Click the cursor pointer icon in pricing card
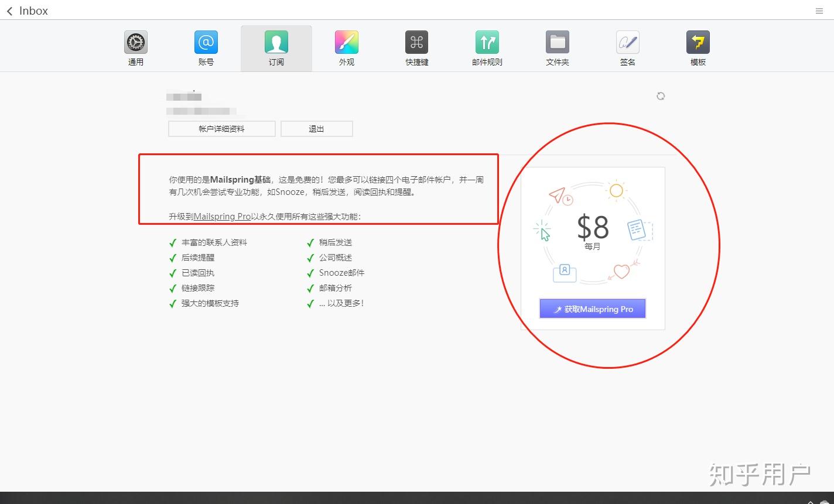 pyautogui.click(x=543, y=231)
